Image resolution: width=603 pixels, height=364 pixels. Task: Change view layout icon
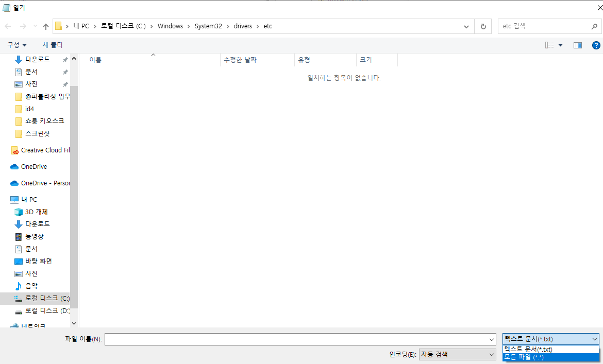pyautogui.click(x=549, y=45)
